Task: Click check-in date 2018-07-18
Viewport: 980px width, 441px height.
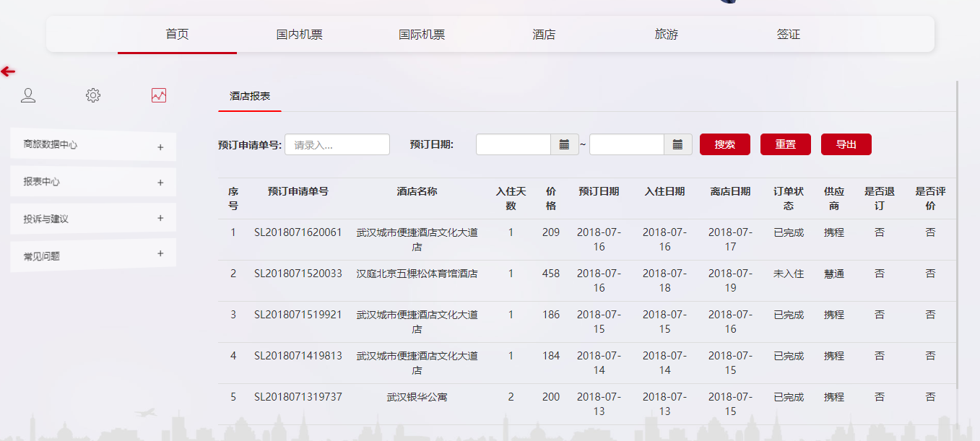Action: tap(664, 281)
